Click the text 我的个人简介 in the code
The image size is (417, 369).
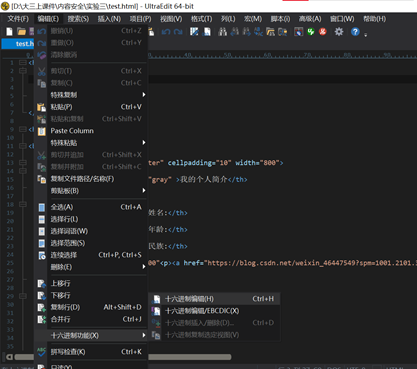point(203,179)
